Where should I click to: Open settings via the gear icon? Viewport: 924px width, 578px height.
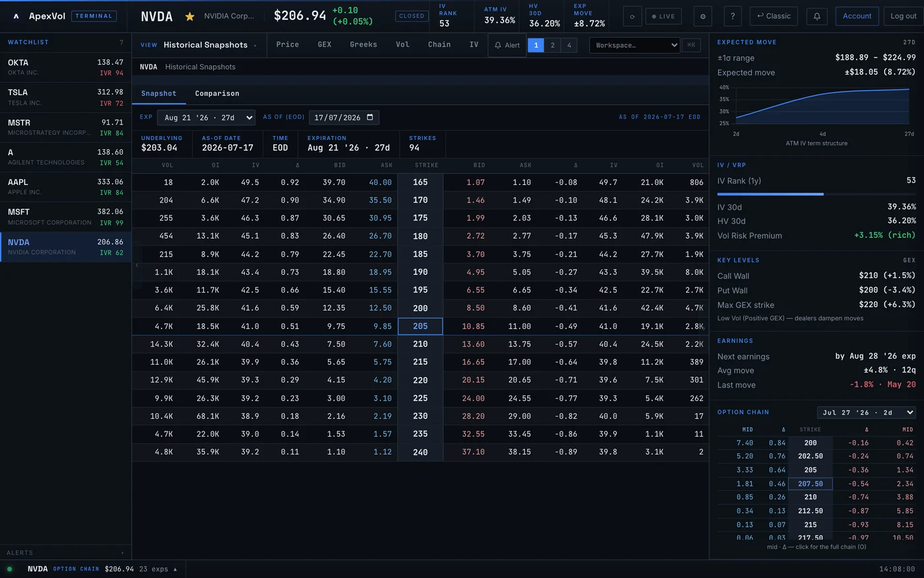702,17
